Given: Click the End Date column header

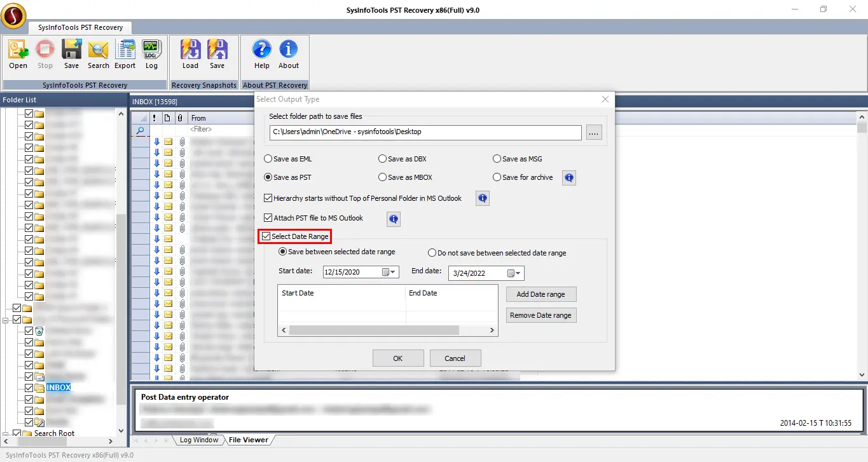Looking at the screenshot, I should [451, 293].
